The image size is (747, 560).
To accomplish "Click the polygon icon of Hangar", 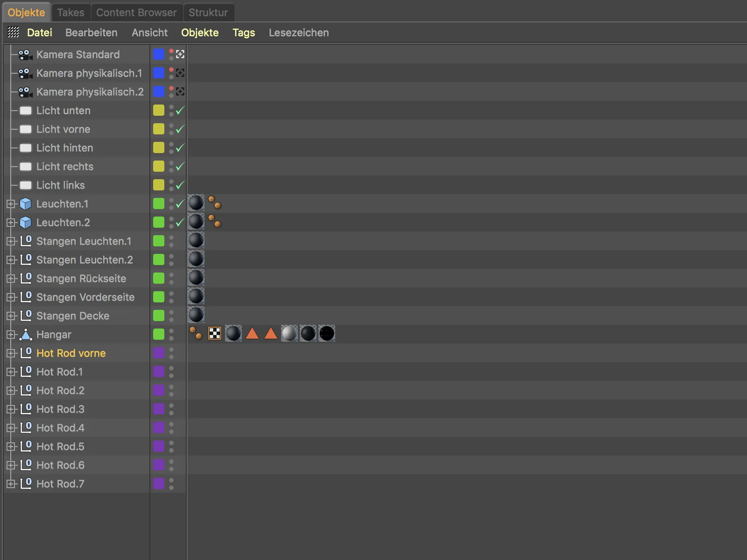I will 26,335.
